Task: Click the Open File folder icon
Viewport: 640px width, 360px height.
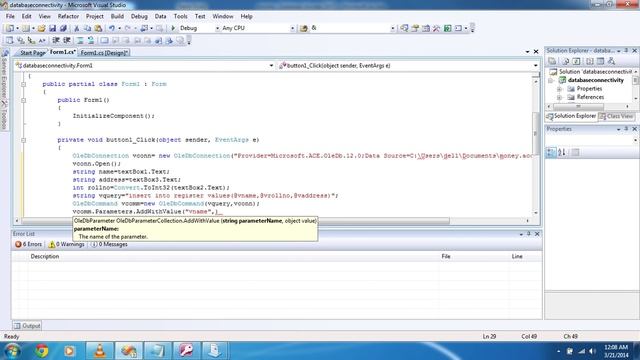Action: point(41,28)
